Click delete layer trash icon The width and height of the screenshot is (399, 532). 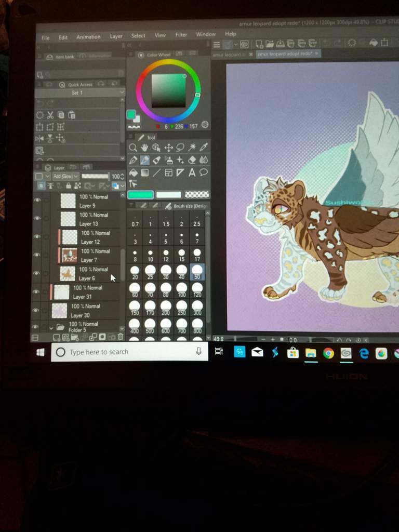[120, 337]
